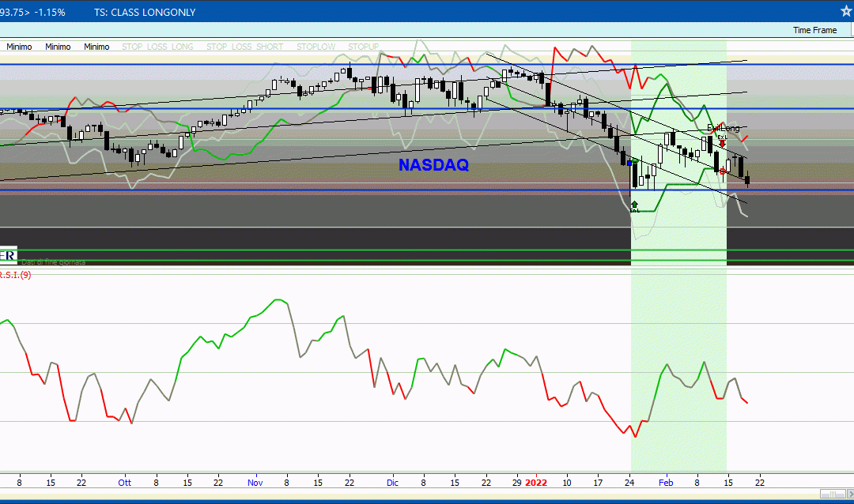Click the 10 date tick on the axis
Screen dimensions: 854x504
tap(567, 483)
